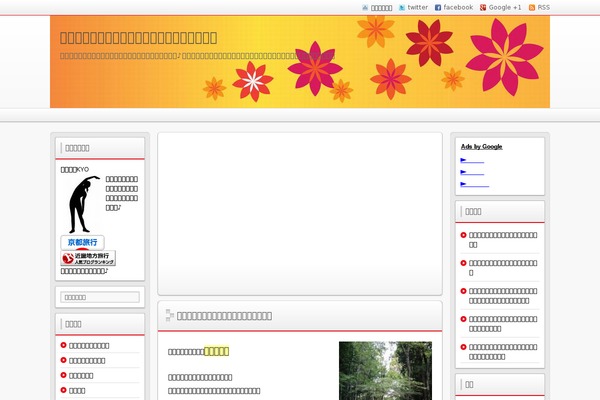Click the 近畿地方旅行 blog ranking banner
The image size is (600, 400).
pyautogui.click(x=88, y=258)
